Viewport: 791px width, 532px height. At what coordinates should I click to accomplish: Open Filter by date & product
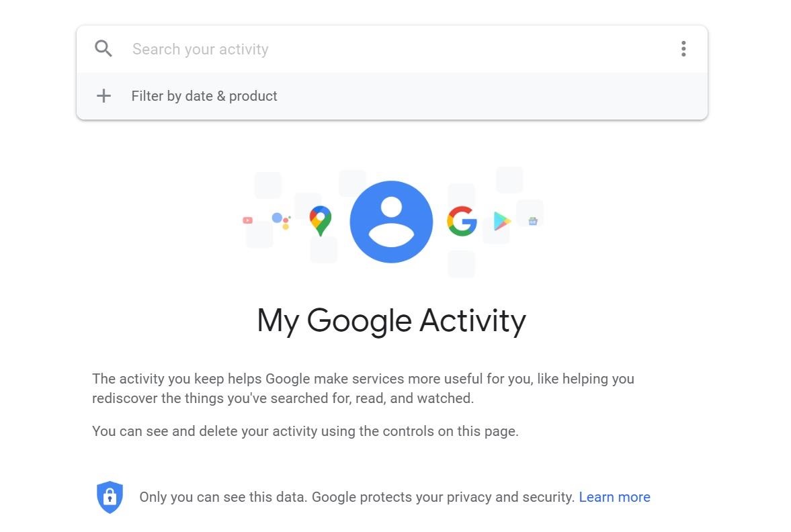204,96
